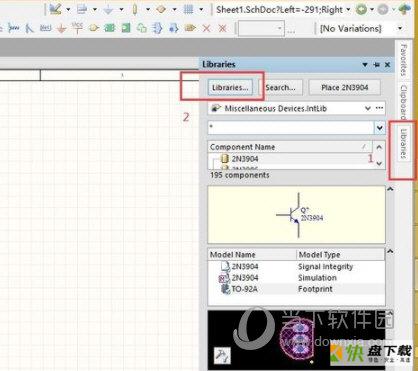Pin the Libraries panel
Viewport: 418px width, 371px height.
coord(377,65)
